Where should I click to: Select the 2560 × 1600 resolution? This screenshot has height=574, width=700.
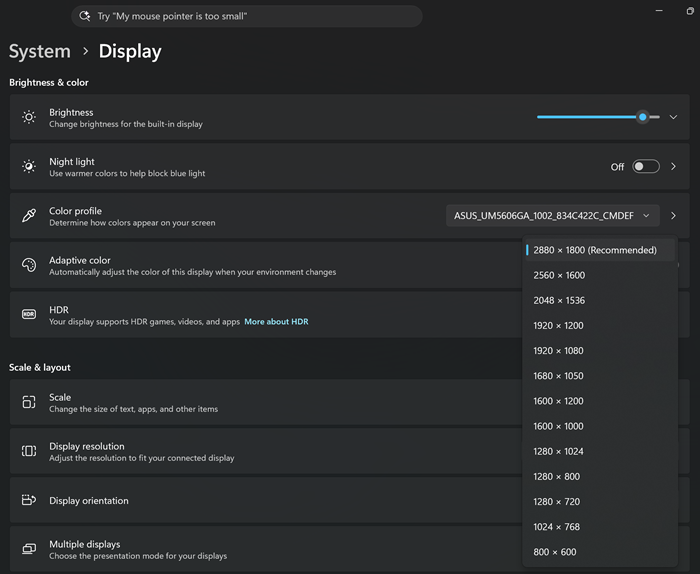[x=600, y=275]
